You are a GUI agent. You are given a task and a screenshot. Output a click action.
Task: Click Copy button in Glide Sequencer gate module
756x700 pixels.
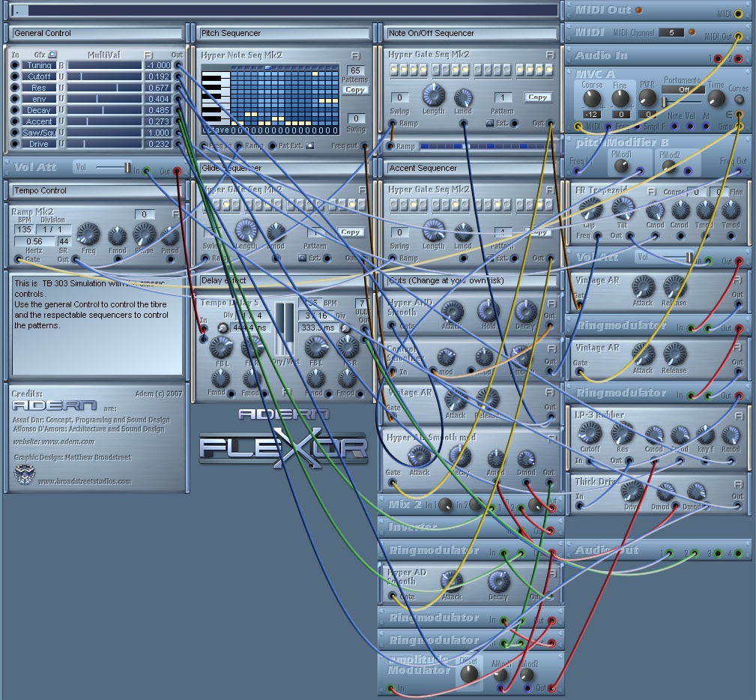(350, 232)
